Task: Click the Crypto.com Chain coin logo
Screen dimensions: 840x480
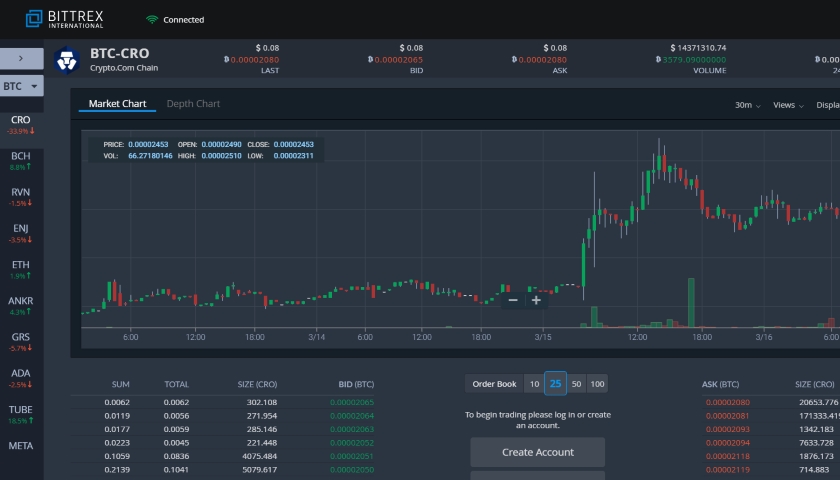Action: pos(67,59)
